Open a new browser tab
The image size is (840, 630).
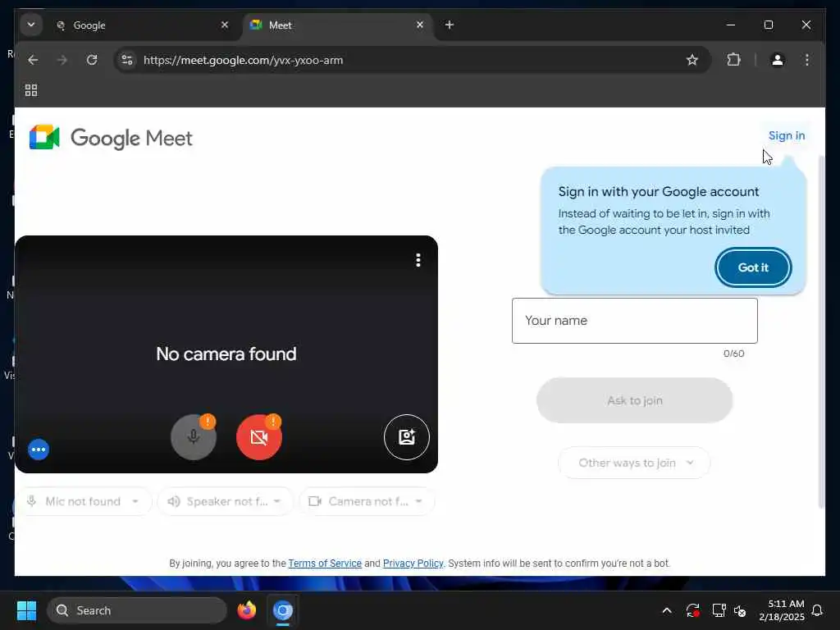click(x=450, y=25)
